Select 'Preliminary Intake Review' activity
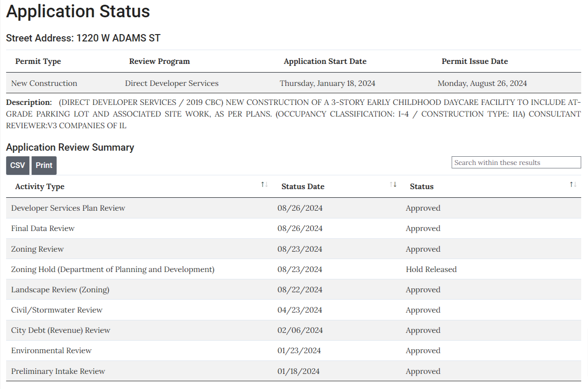Screen dimensions: 588x389 coord(58,371)
